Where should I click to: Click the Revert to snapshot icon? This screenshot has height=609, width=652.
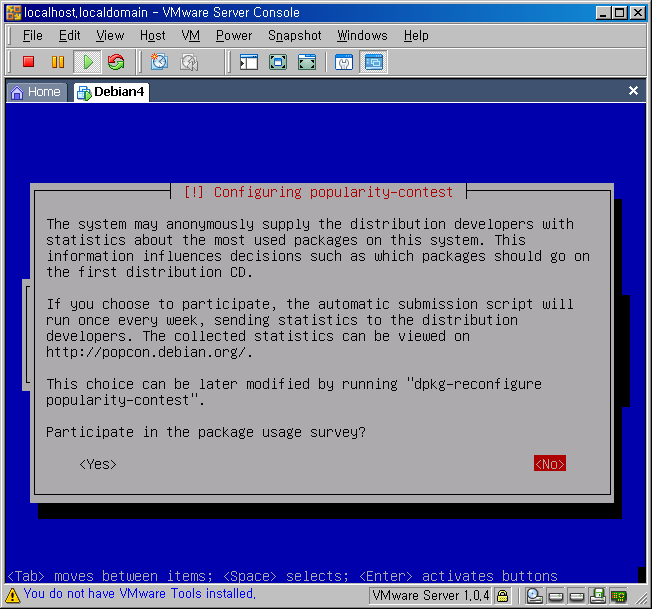click(x=188, y=62)
